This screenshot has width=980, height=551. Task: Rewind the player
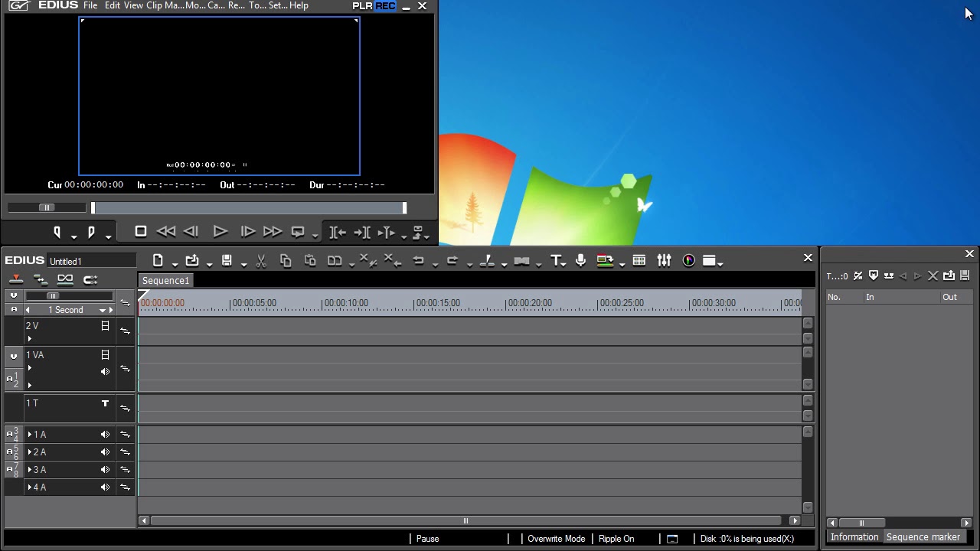coord(165,231)
